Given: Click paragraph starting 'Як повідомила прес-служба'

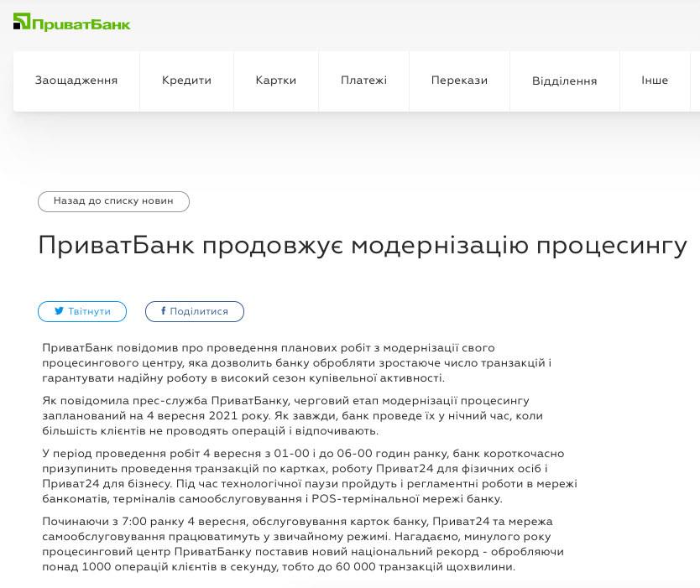Looking at the screenshot, I should (292, 416).
